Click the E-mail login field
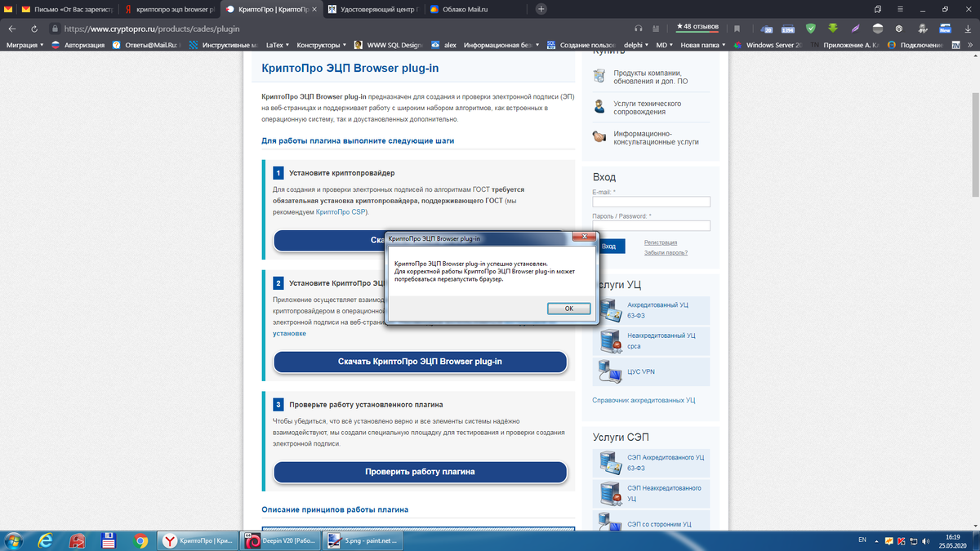 651,202
